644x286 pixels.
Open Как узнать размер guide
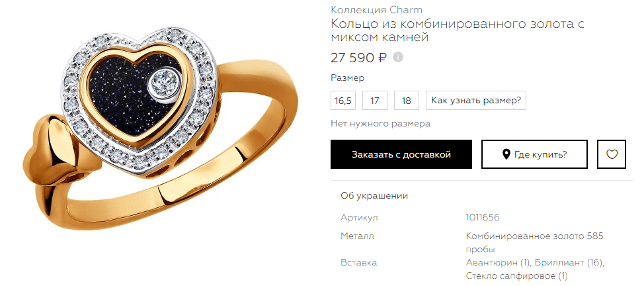click(x=475, y=101)
